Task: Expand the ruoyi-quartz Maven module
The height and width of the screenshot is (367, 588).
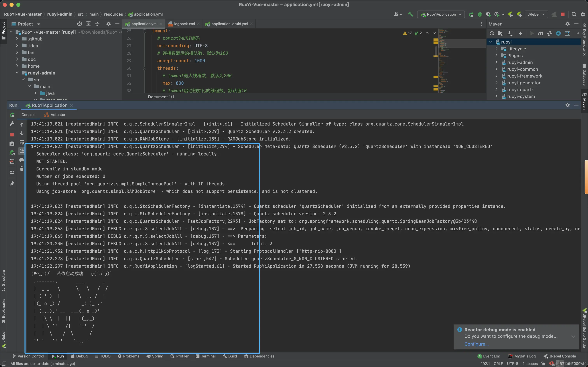Action: point(496,90)
